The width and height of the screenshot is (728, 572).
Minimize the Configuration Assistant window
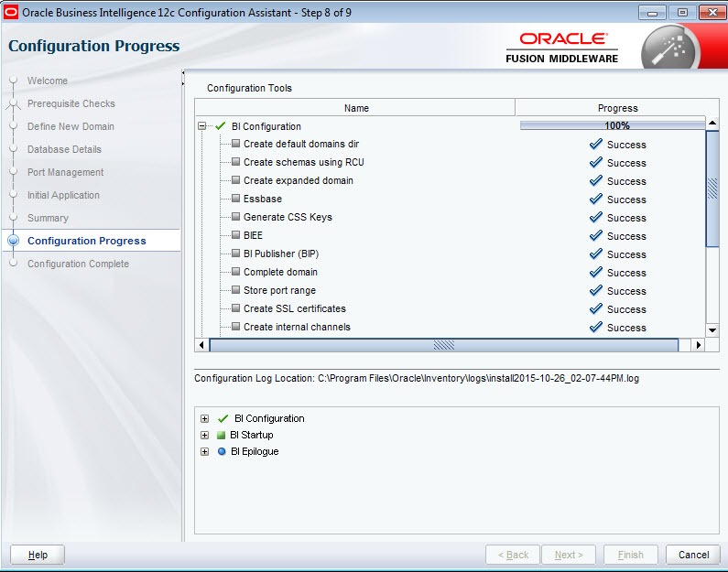[652, 13]
